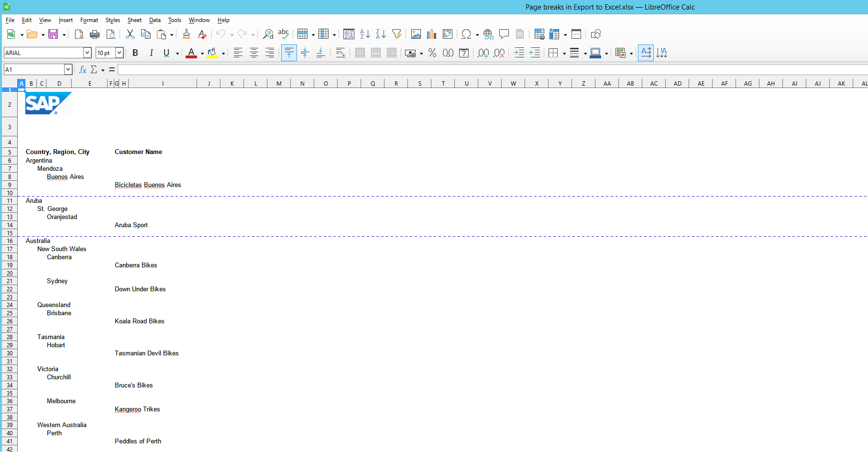Image resolution: width=868 pixels, height=452 pixels.
Task: Open the Data menu
Action: (154, 20)
